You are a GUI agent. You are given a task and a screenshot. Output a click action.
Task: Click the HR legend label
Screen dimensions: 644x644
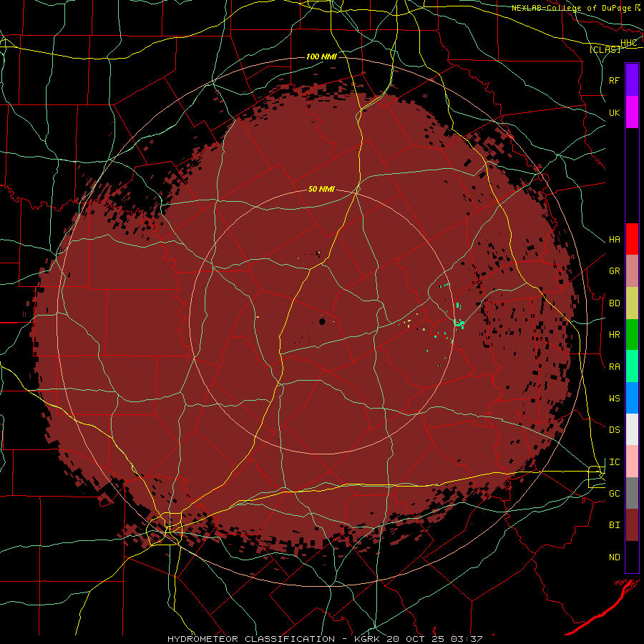[x=614, y=335]
